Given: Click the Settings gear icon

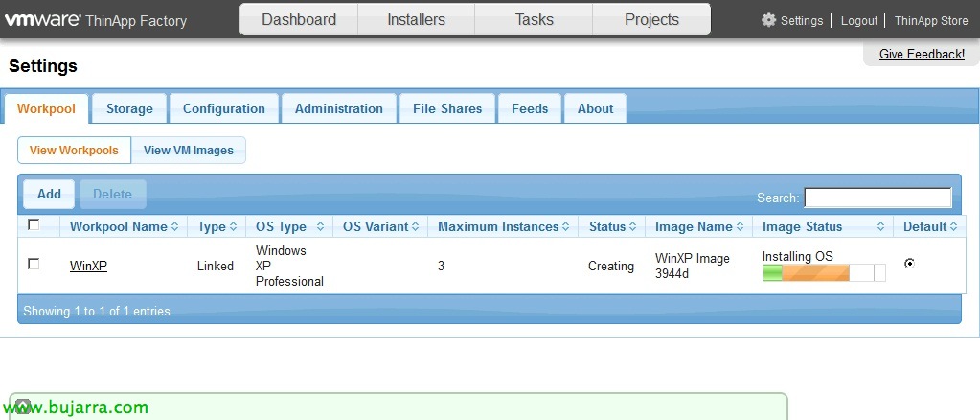Looking at the screenshot, I should coord(768,20).
